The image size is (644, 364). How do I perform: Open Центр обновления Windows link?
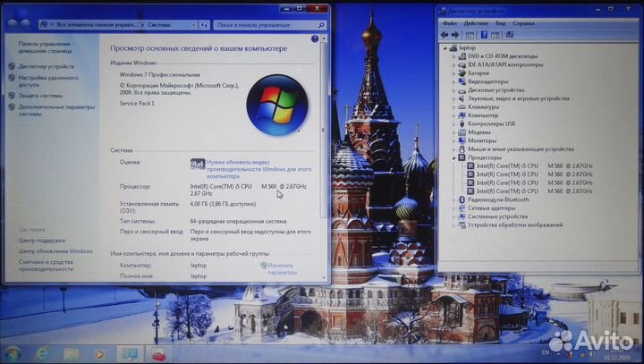55,251
